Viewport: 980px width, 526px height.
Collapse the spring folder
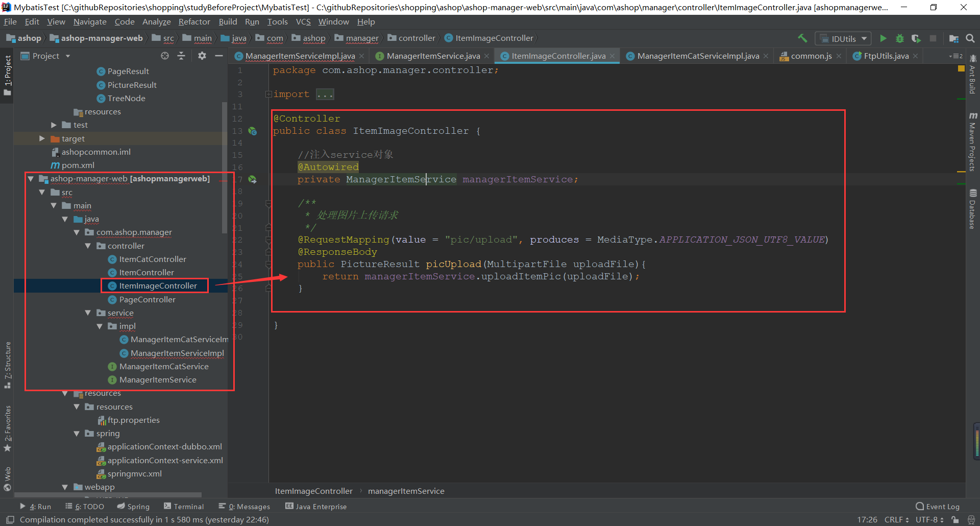click(x=77, y=434)
